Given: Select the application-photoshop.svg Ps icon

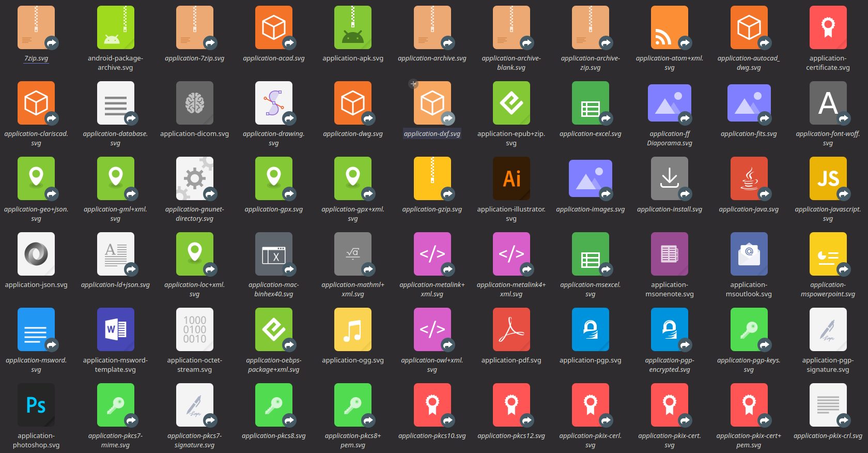Looking at the screenshot, I should coord(36,405).
